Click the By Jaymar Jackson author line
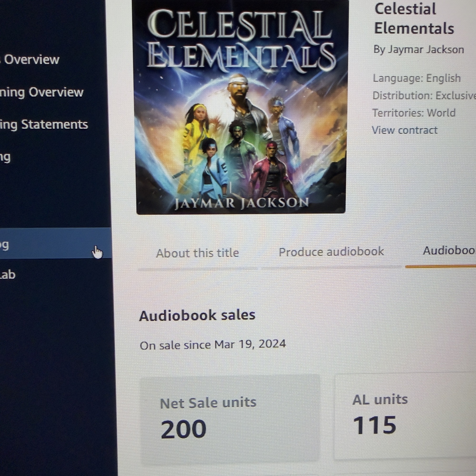 419,50
